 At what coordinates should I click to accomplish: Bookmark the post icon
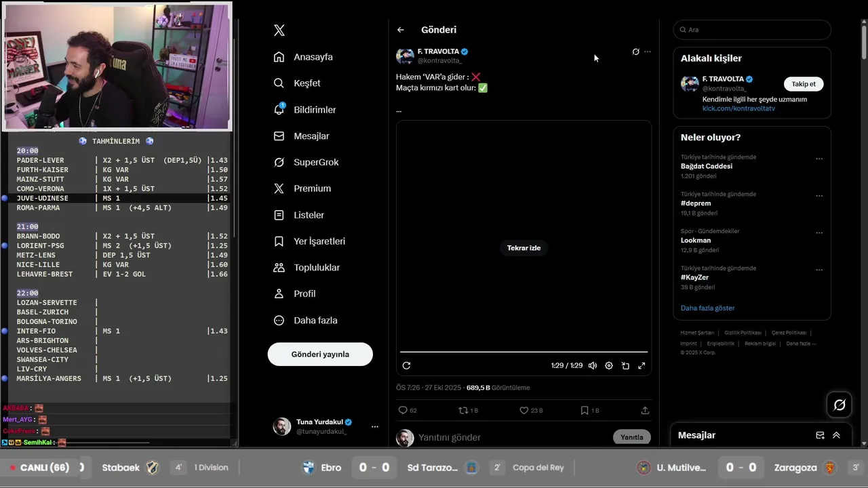pos(585,410)
